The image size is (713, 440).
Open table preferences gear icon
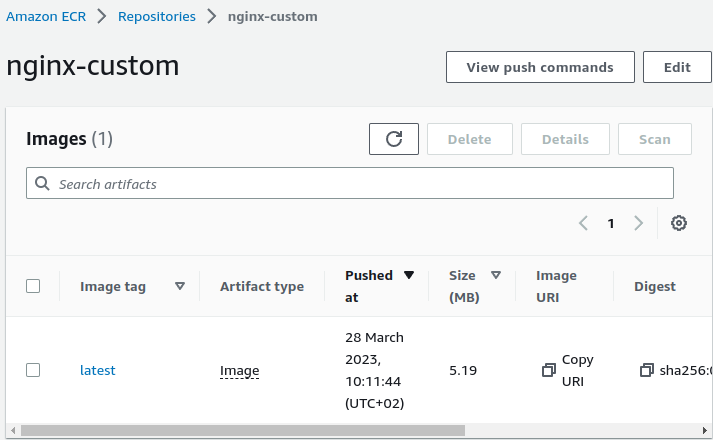tap(678, 223)
